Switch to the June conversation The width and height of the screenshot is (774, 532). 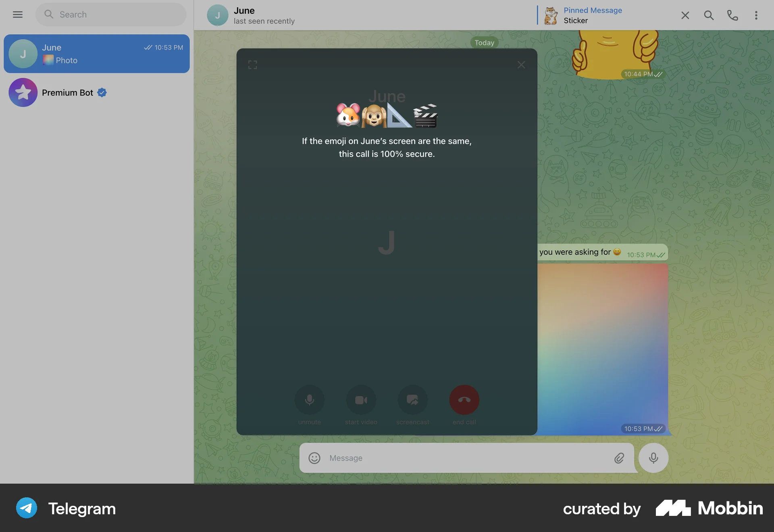tap(97, 54)
